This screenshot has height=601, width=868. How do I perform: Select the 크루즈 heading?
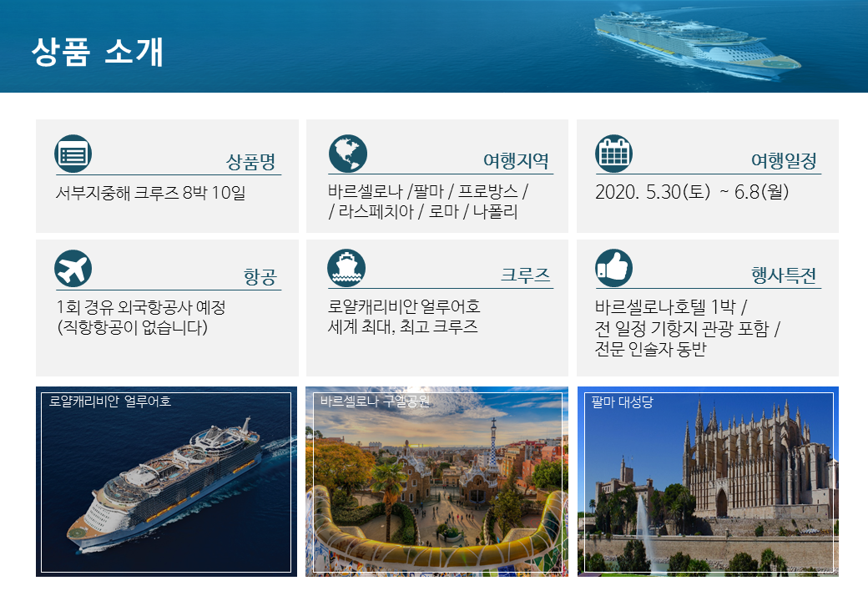(x=525, y=275)
